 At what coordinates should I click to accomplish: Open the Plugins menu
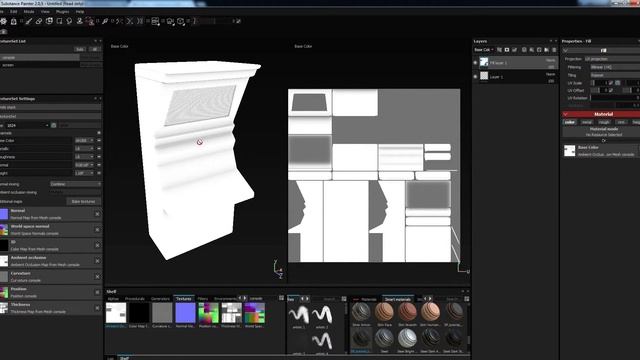[x=62, y=12]
